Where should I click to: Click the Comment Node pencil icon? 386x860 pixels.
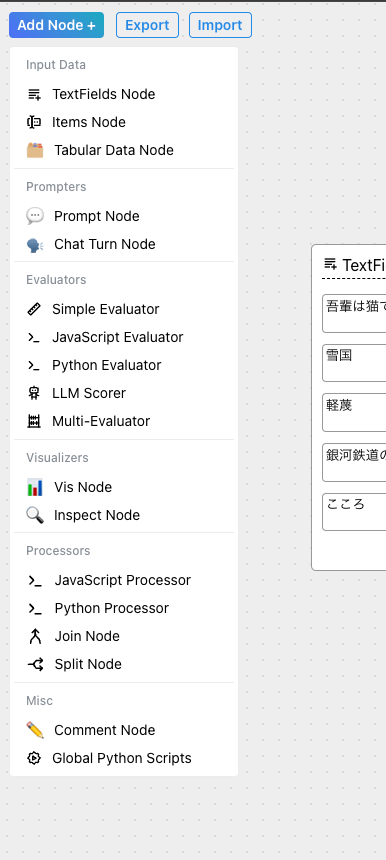tap(35, 730)
